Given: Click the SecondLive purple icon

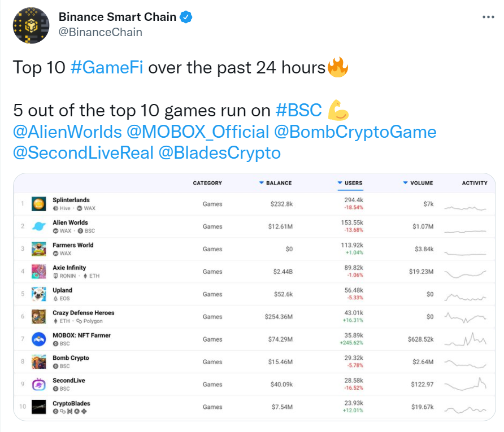Looking at the screenshot, I should (38, 384).
